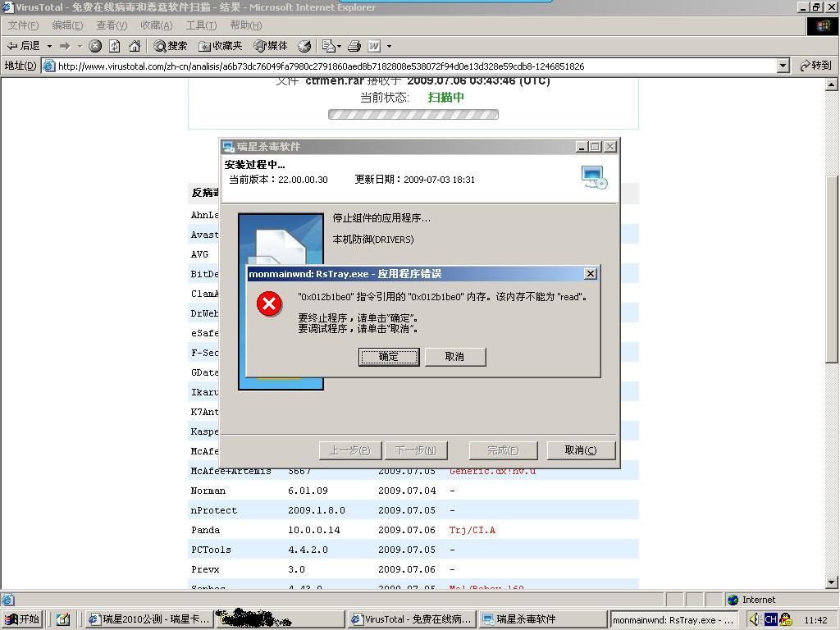This screenshot has height=630, width=840.
Task: Click the address bar URL field
Action: click(x=409, y=66)
